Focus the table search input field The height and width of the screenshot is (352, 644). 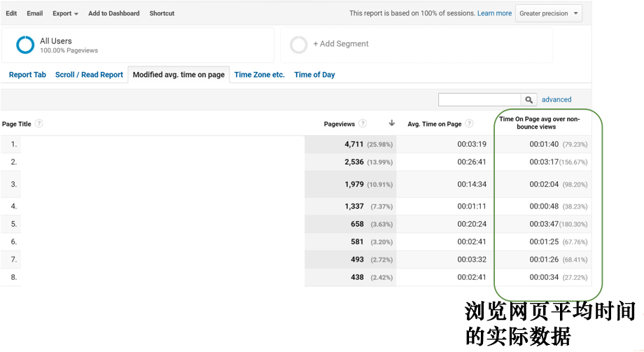(x=479, y=100)
